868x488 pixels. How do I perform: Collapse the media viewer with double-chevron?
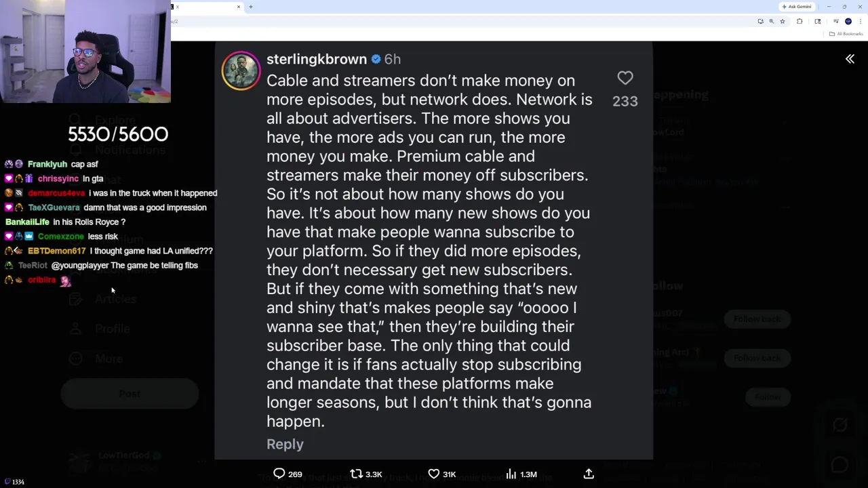[x=850, y=59]
